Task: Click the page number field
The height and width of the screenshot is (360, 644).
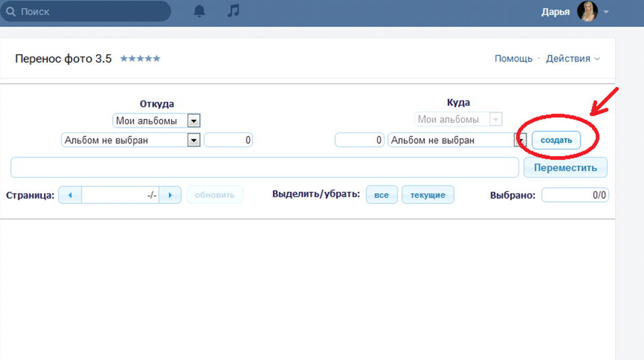Action: pyautogui.click(x=120, y=195)
